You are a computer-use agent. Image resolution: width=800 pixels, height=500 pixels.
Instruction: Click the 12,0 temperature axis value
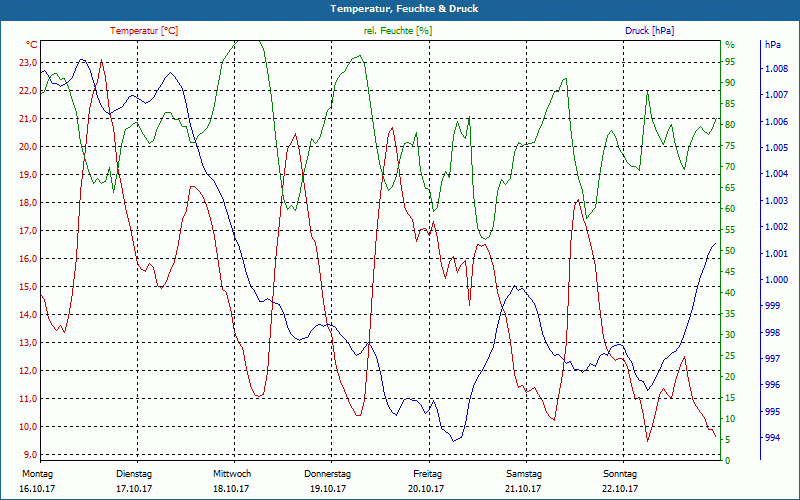point(28,371)
